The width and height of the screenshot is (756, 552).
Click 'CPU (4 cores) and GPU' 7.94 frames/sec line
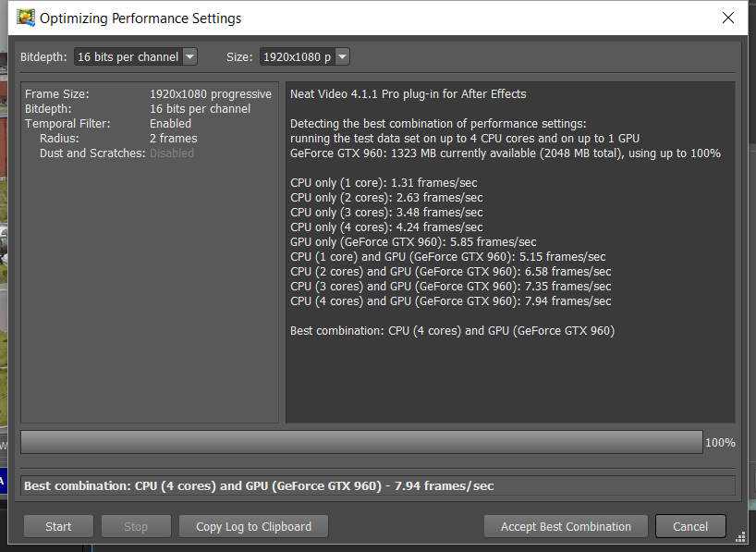pos(451,301)
